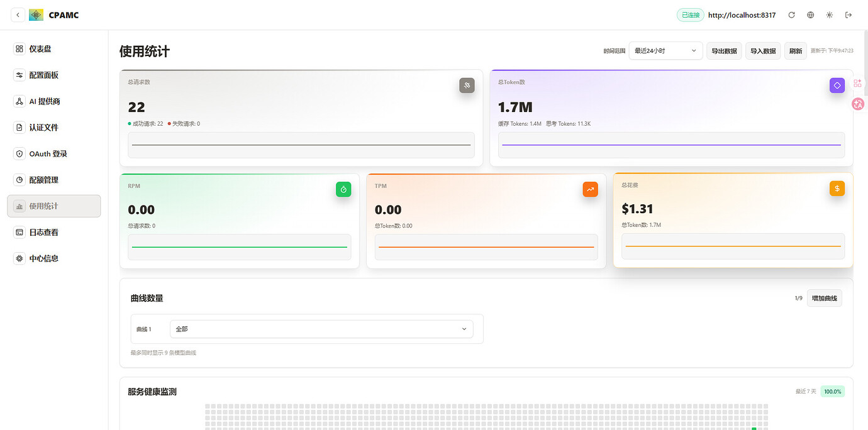Click the purple diamond icon on 总Token数 card
868x430 pixels.
click(837, 85)
